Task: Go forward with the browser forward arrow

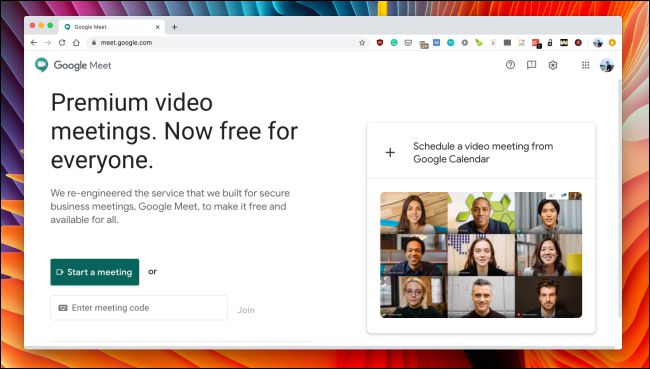Action: point(48,43)
